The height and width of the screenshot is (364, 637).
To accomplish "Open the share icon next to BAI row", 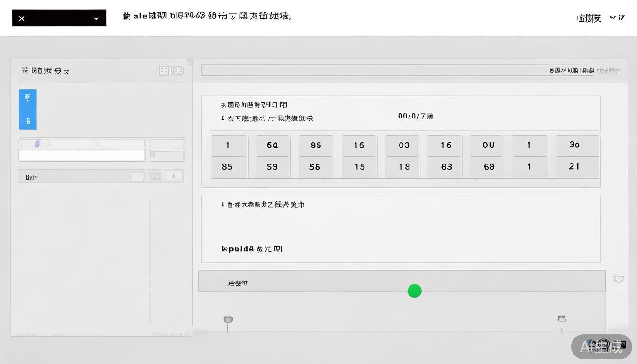I will (155, 175).
